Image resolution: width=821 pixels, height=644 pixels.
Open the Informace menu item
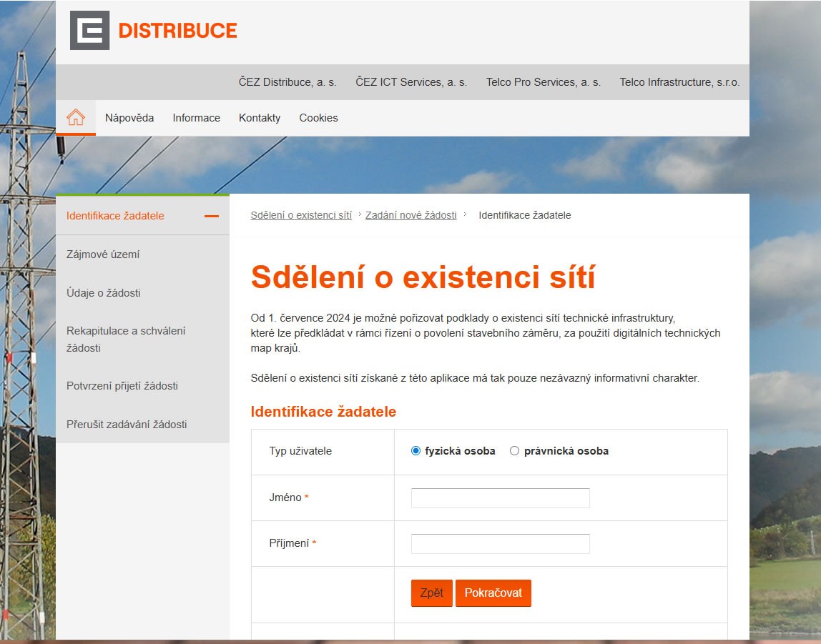(196, 118)
